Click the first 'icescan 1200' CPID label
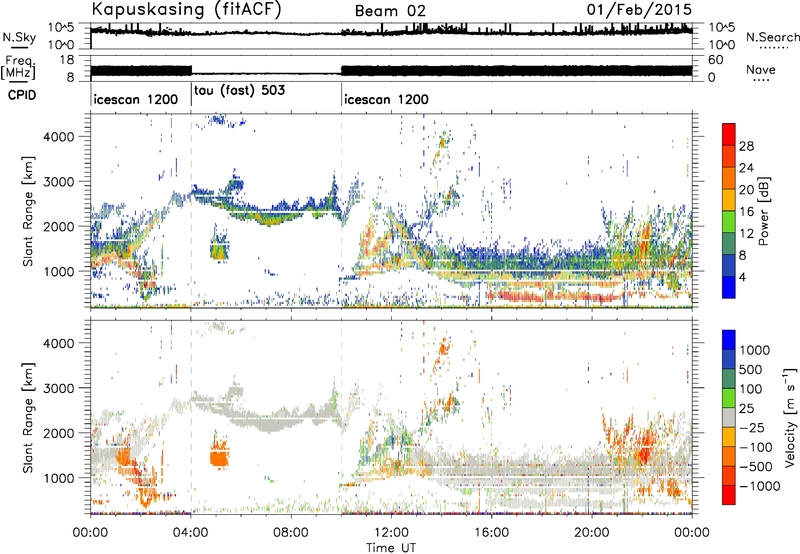 pyautogui.click(x=136, y=99)
